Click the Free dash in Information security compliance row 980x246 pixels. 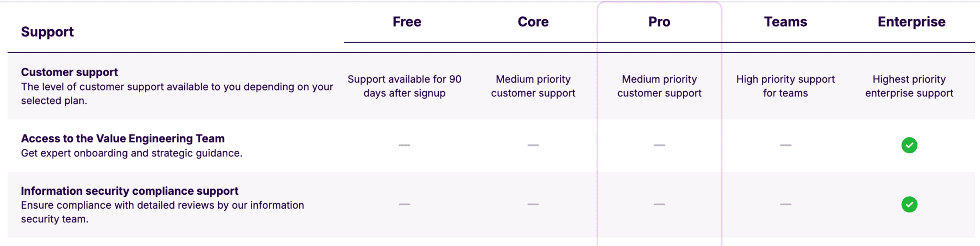(x=404, y=204)
